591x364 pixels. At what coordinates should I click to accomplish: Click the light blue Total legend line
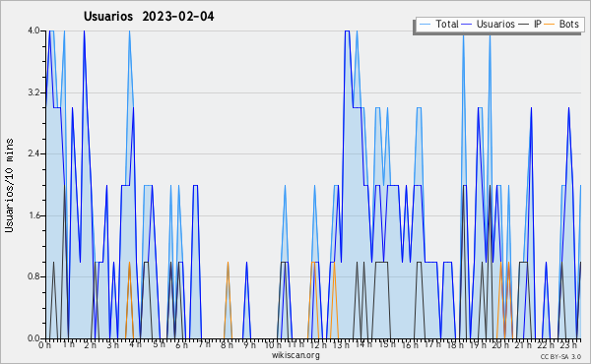[425, 25]
